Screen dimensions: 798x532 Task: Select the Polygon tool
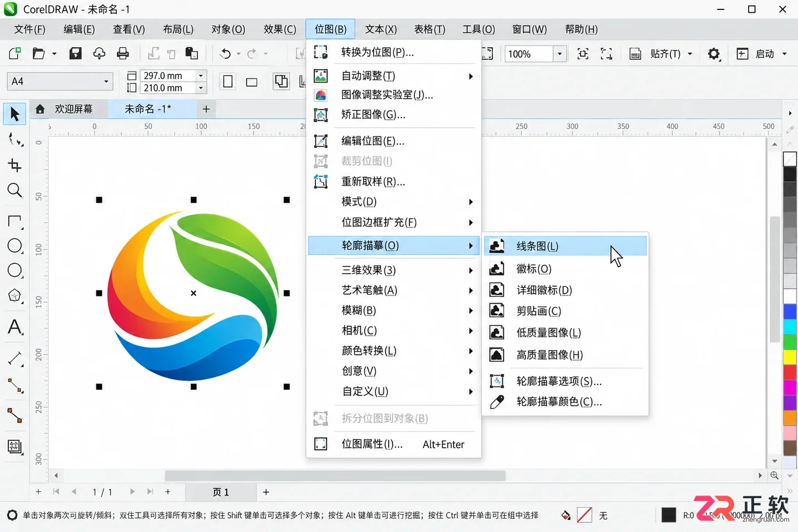coord(15,295)
